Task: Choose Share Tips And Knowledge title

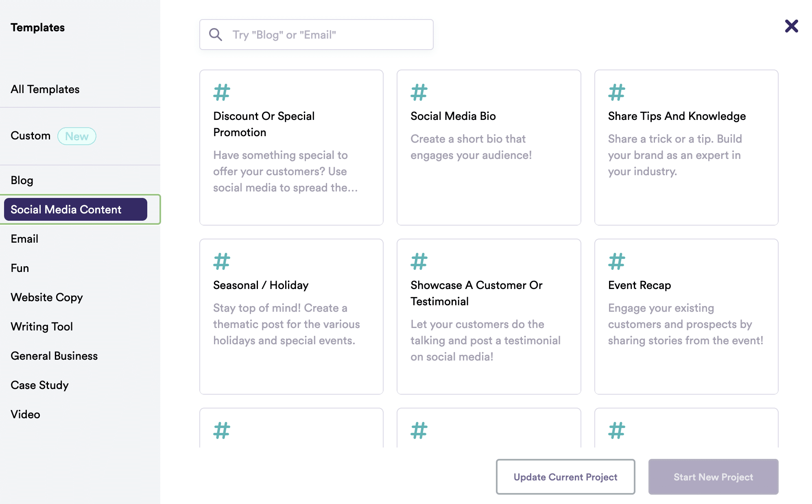Action: click(677, 116)
